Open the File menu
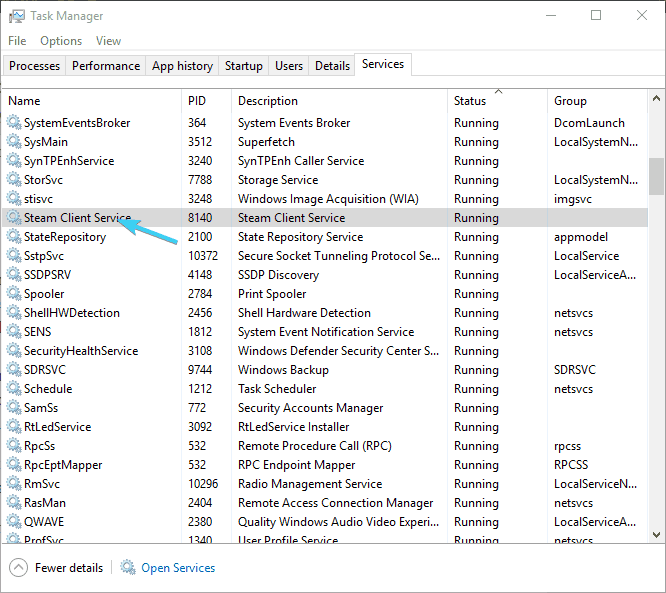666x593 pixels. click(17, 41)
